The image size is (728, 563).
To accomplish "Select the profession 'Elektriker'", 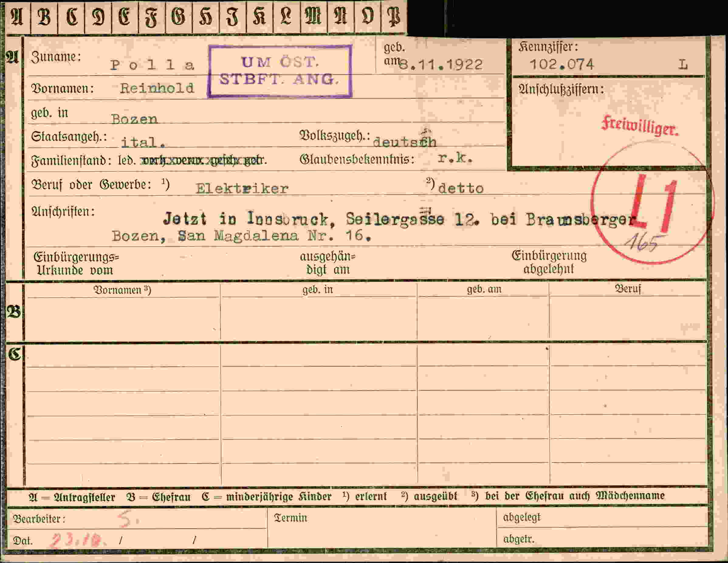I will click(x=242, y=189).
